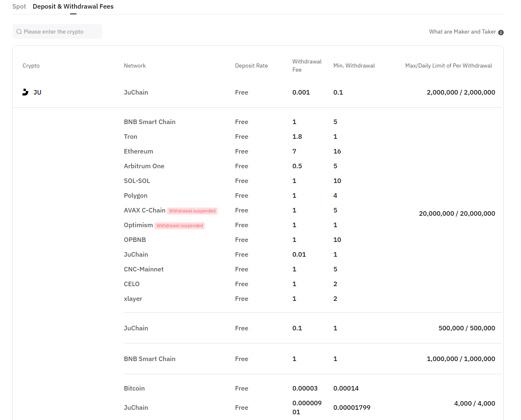The image size is (521, 420).
Task: Click the xlayer network name
Action: (x=133, y=298)
